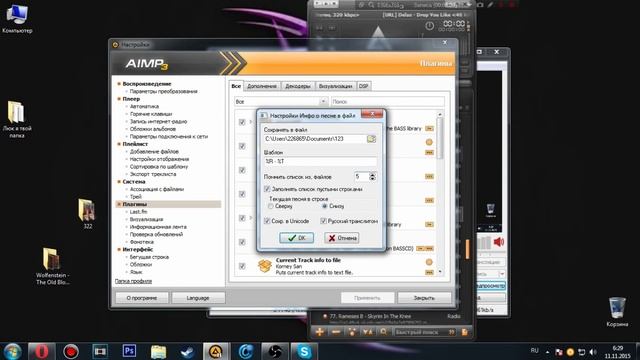Click the minus remove icon in AIMP playlist toolbar
640x360 pixels.
click(x=336, y=332)
